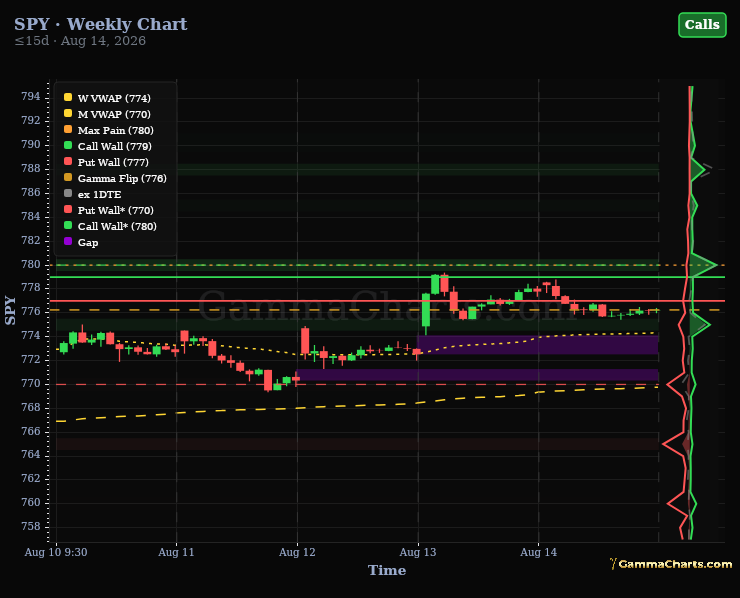Click the Aug 14 axis label

538,552
